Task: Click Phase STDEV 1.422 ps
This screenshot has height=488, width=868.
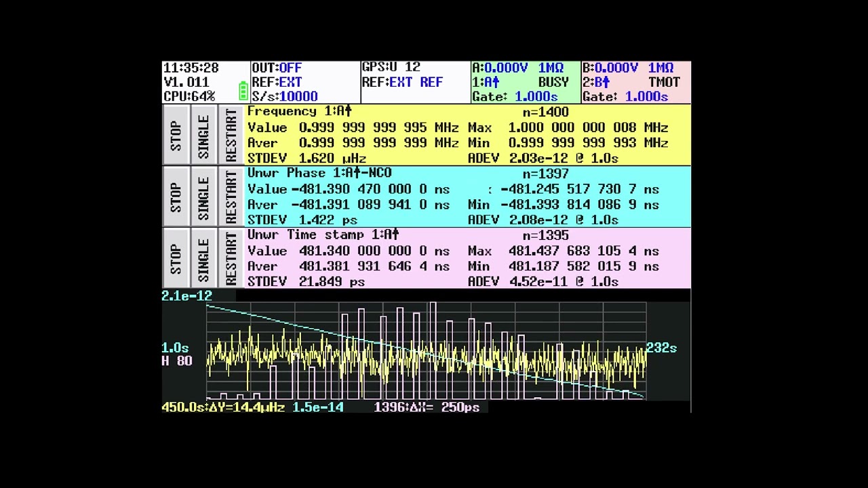Action: 302,220
